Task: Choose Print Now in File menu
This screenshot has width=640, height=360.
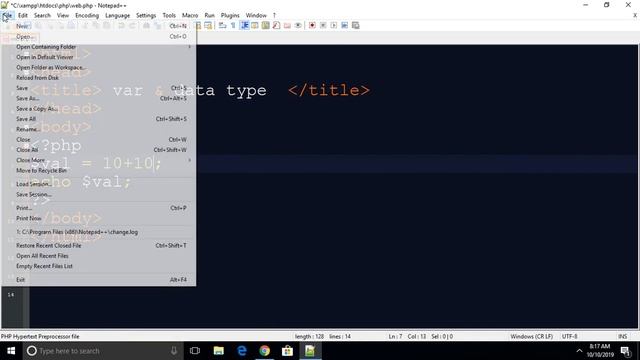Action: tap(99, 218)
